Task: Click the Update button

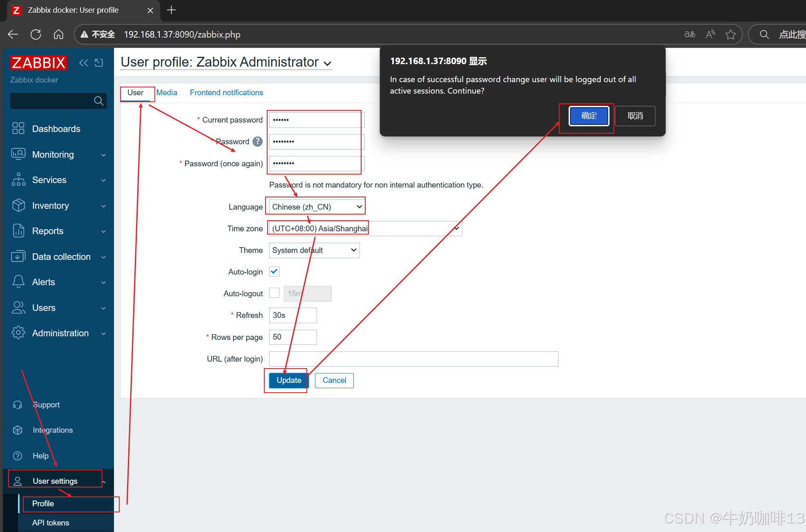Action: click(288, 380)
